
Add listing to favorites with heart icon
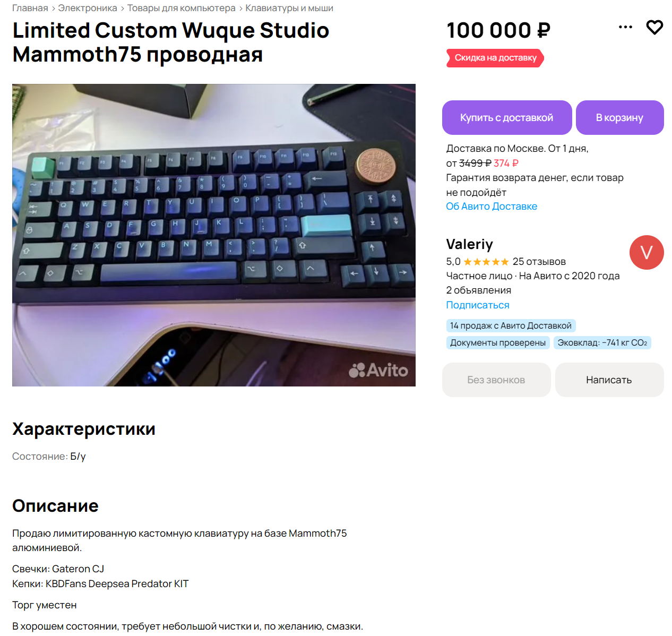[x=654, y=27]
